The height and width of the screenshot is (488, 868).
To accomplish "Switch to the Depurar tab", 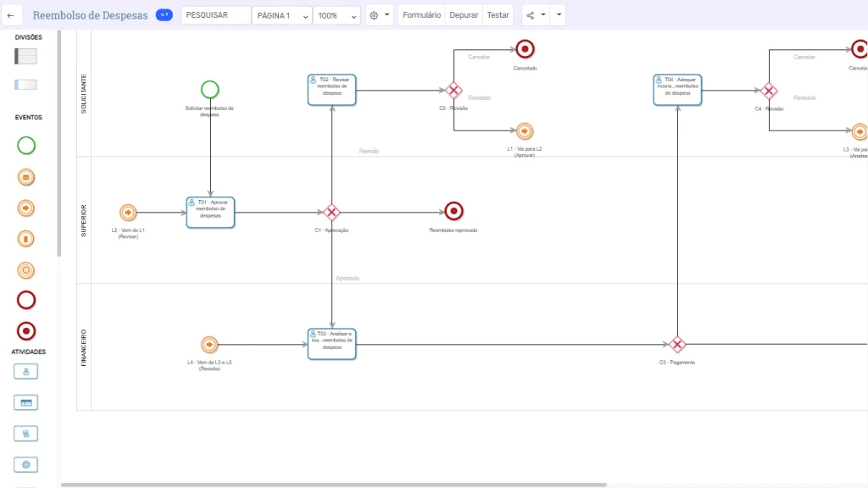I will coord(464,15).
